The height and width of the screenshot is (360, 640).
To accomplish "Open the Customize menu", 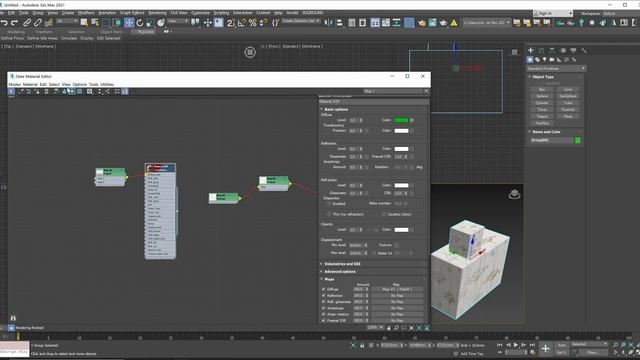I will tap(200, 13).
